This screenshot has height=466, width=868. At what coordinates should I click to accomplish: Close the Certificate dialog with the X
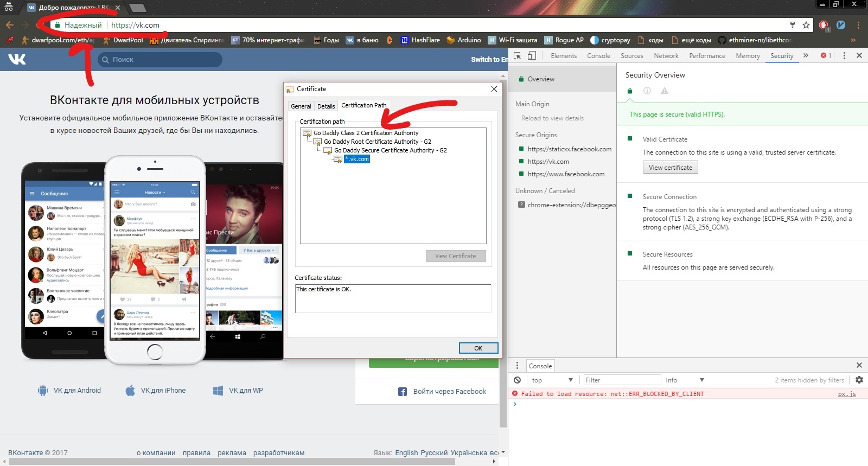[494, 89]
